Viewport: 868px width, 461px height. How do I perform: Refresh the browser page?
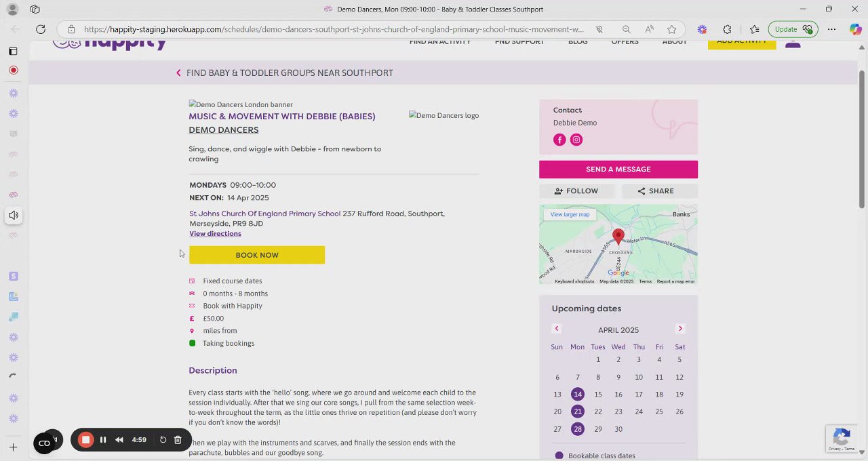pos(41,29)
